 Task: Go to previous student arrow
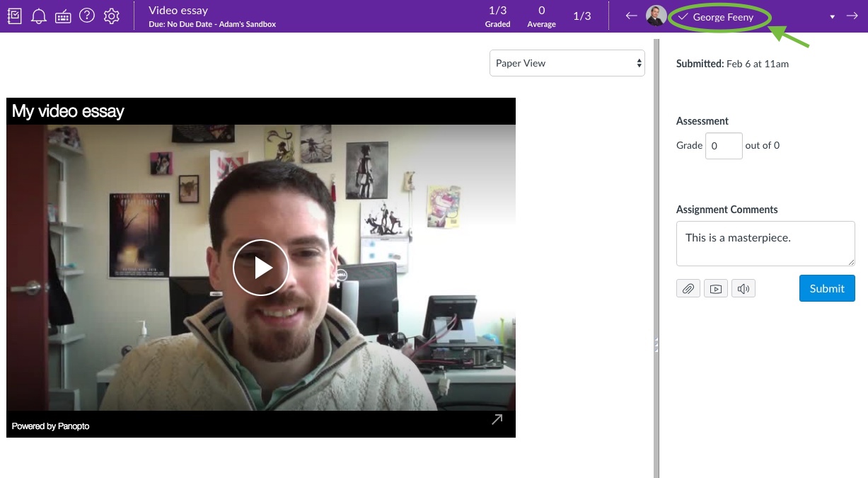(x=632, y=16)
